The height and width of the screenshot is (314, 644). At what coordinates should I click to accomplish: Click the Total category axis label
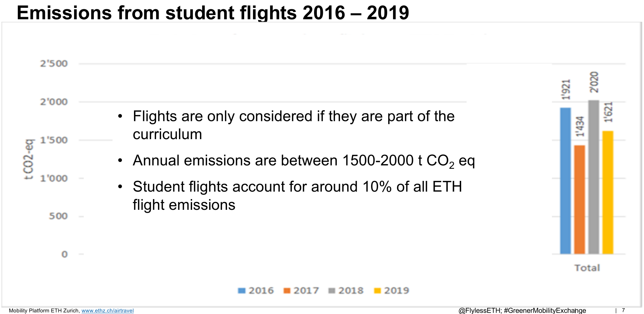(x=587, y=268)
